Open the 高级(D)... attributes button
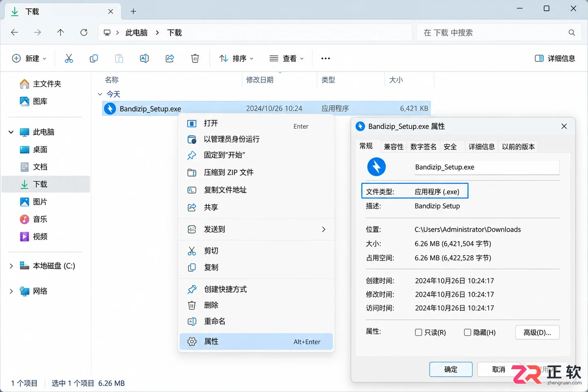588x392 pixels. click(537, 332)
